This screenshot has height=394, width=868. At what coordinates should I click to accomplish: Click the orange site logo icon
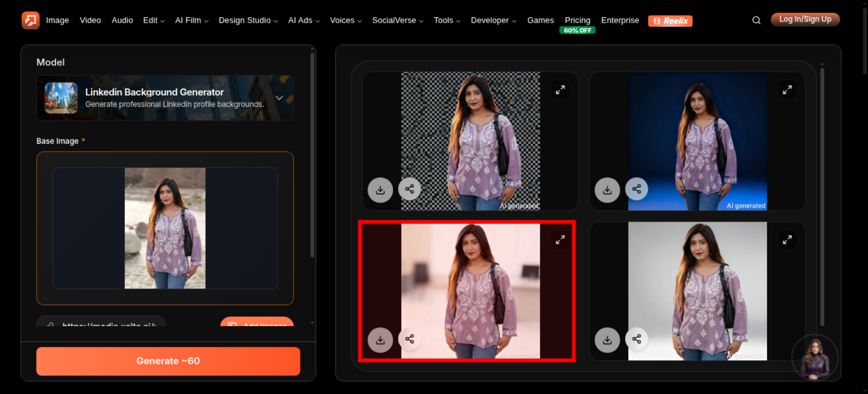(x=30, y=20)
